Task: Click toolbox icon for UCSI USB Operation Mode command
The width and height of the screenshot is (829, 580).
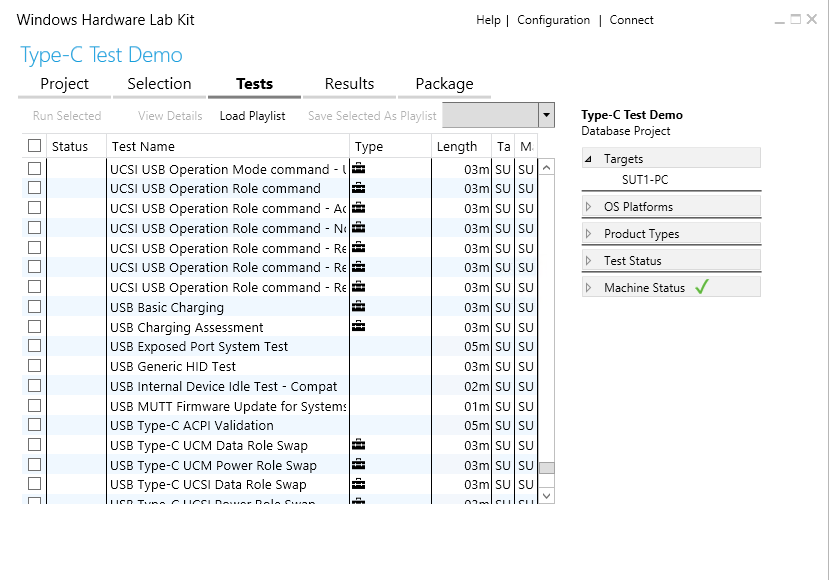Action: 358,169
